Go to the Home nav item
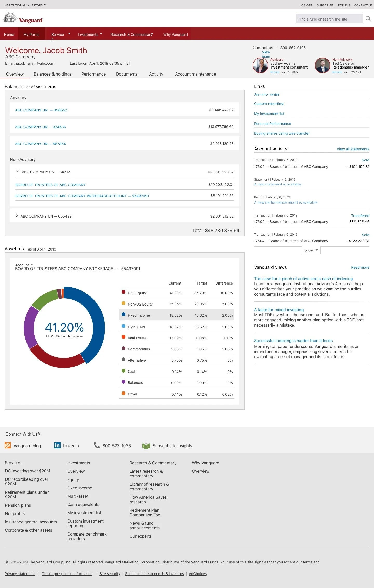The height and width of the screenshot is (588, 374). point(9,34)
